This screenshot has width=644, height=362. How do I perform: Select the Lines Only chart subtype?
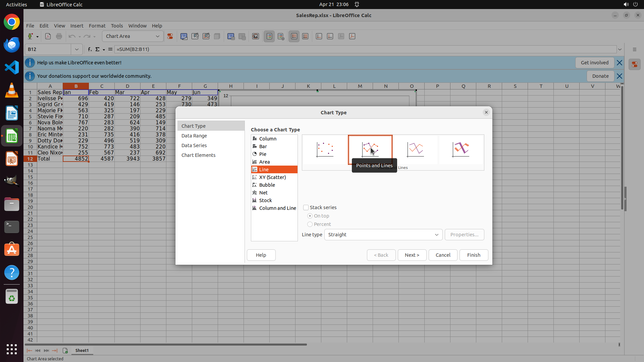click(415, 149)
